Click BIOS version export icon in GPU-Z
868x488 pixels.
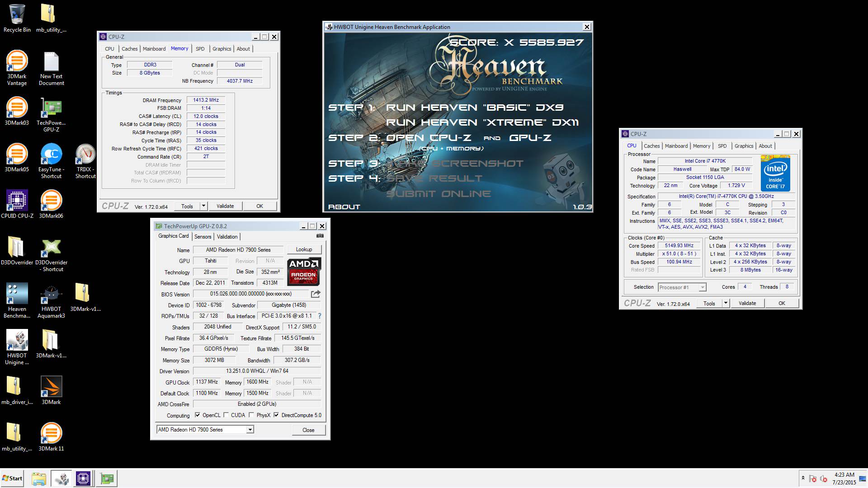[x=316, y=294]
